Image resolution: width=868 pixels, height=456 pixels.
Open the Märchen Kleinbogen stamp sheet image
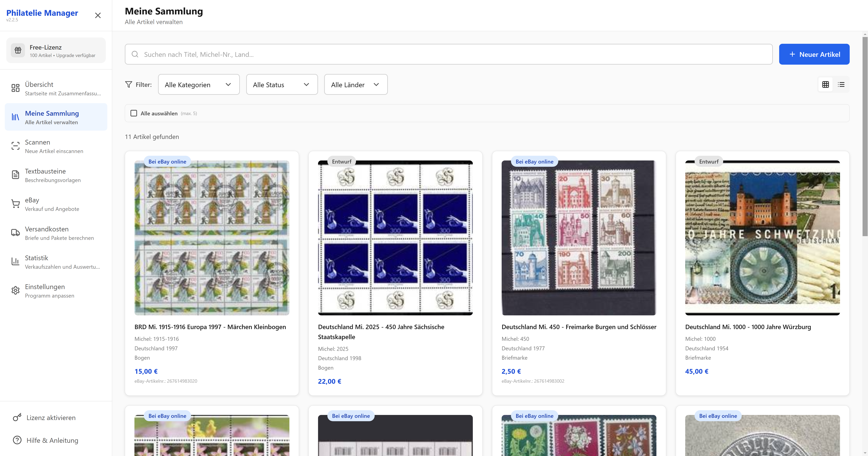coord(212,238)
